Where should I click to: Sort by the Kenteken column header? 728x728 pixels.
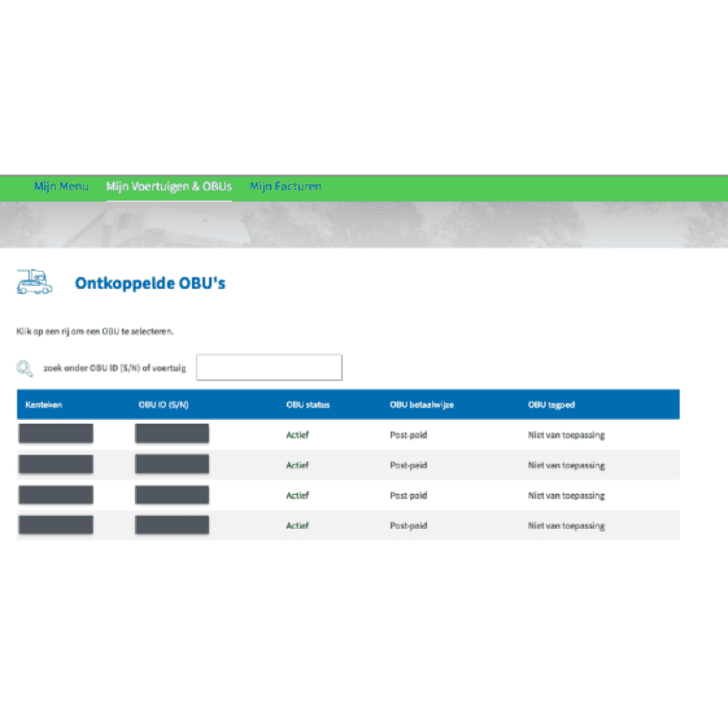[x=44, y=405]
